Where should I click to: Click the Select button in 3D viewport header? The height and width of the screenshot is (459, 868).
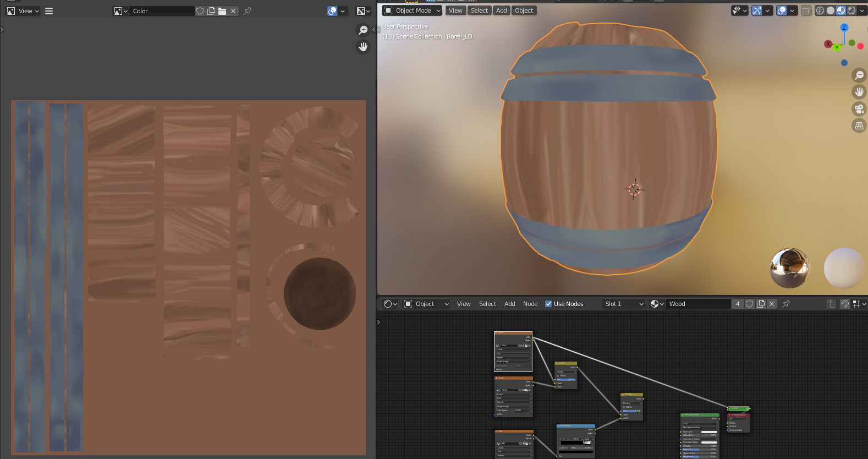point(479,10)
